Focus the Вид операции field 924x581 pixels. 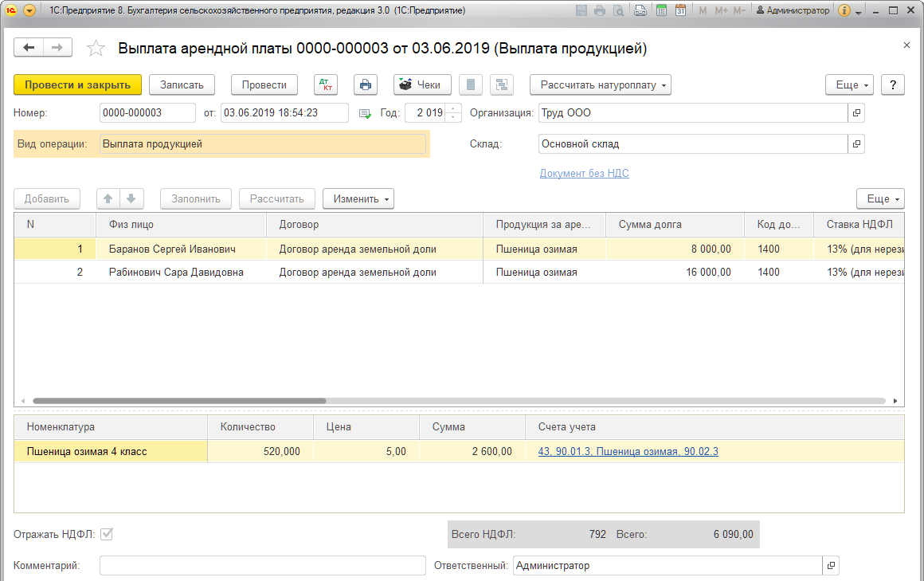tap(262, 144)
